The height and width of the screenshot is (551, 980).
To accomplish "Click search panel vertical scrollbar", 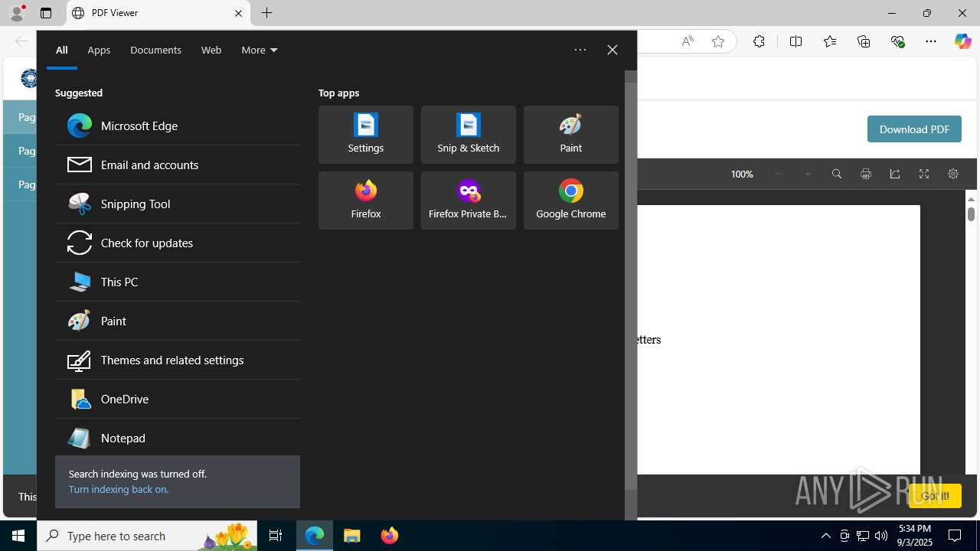I will pos(631,287).
